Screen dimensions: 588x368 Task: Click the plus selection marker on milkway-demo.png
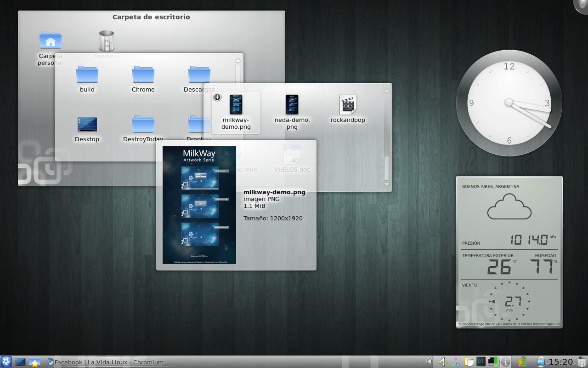click(x=217, y=97)
